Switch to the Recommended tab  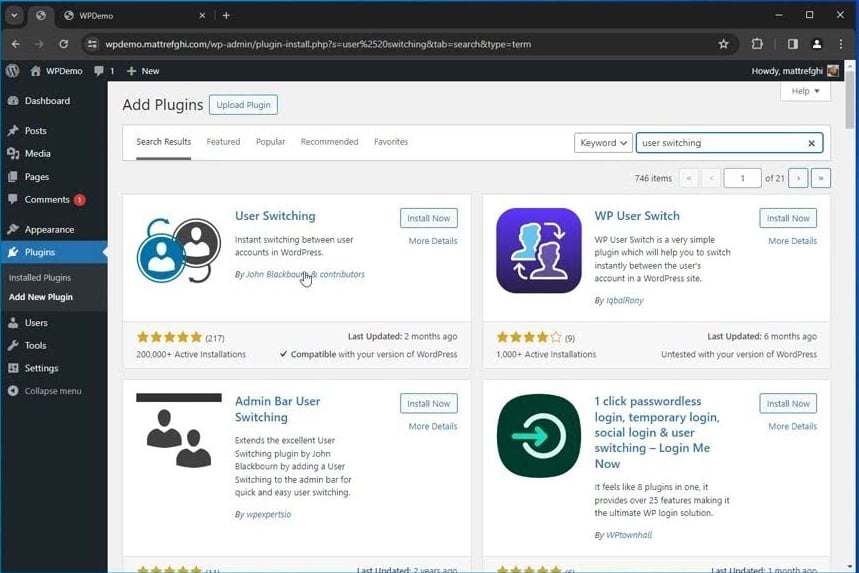pos(329,141)
